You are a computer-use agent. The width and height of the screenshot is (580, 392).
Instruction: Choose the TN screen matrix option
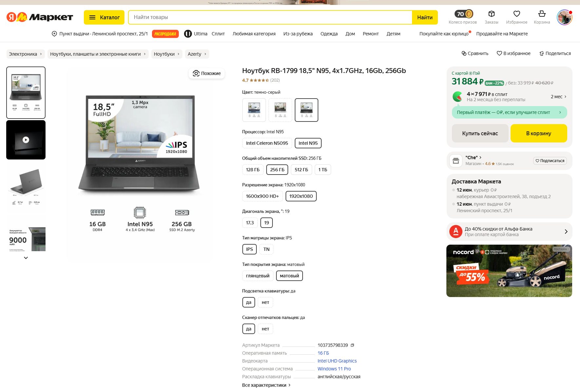266,249
